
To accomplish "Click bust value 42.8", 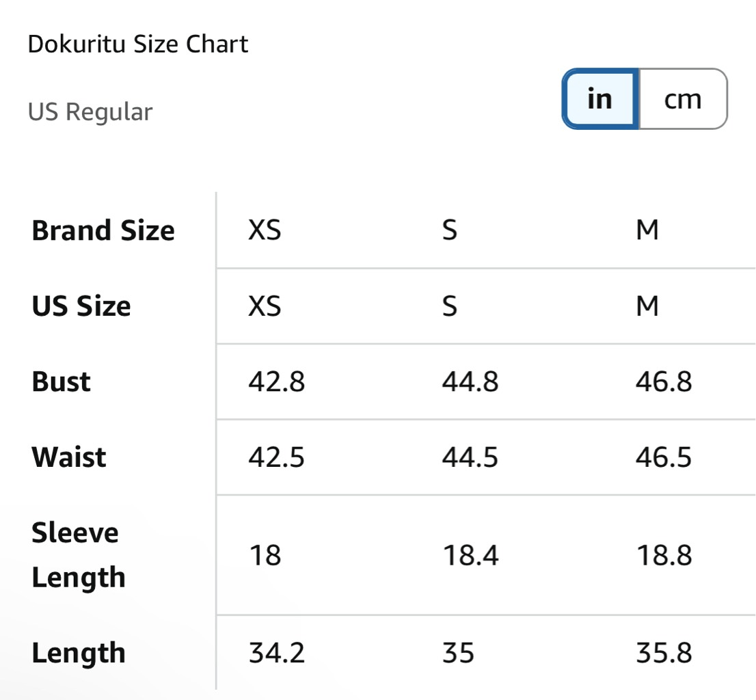I will pos(277,381).
